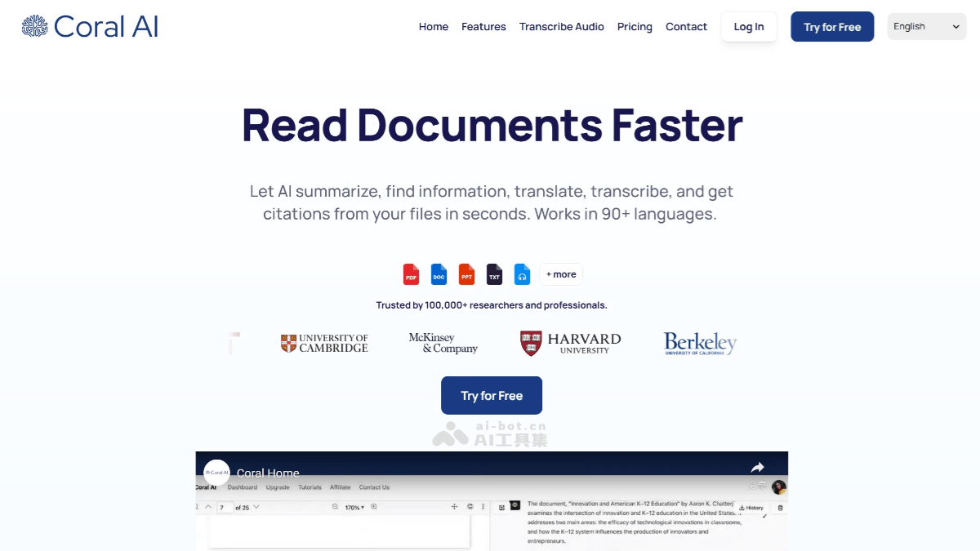The height and width of the screenshot is (551, 980).
Task: Click the video share arrow icon
Action: click(x=757, y=468)
